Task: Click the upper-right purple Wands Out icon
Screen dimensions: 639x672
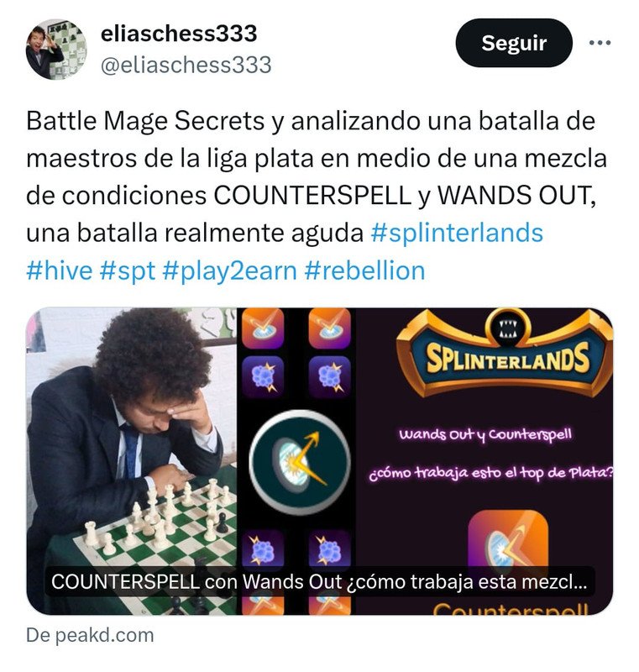Action: point(329,377)
